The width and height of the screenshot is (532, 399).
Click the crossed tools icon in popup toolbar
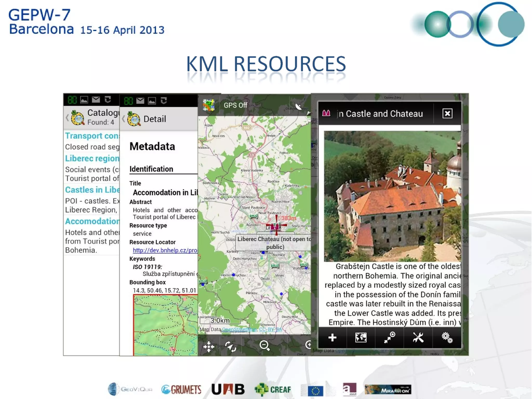tap(418, 337)
